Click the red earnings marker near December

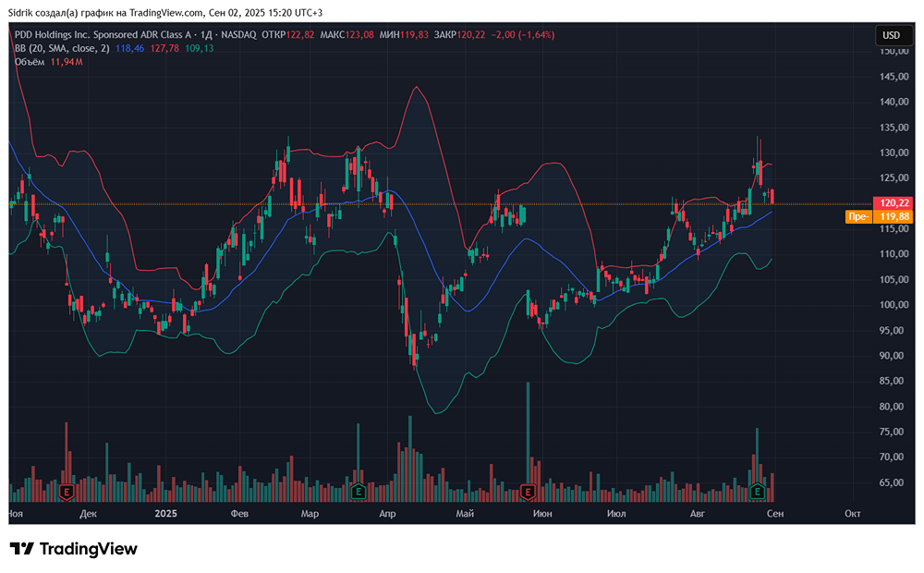click(x=67, y=492)
